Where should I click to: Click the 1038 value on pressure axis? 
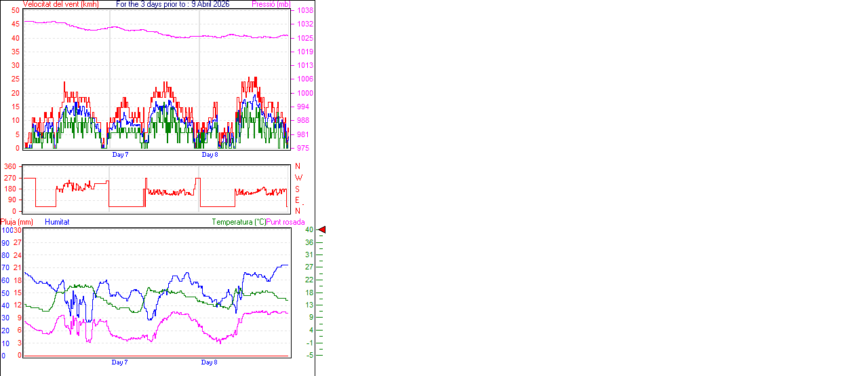point(304,11)
